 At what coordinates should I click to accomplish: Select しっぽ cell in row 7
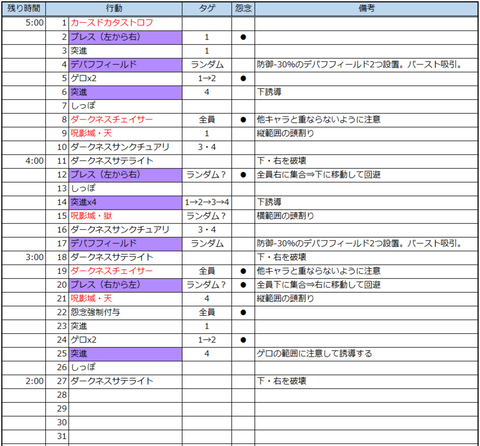click(x=125, y=106)
